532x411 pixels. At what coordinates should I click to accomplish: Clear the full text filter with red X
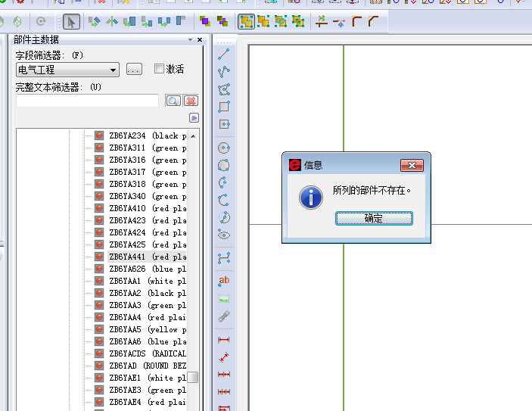[191, 101]
